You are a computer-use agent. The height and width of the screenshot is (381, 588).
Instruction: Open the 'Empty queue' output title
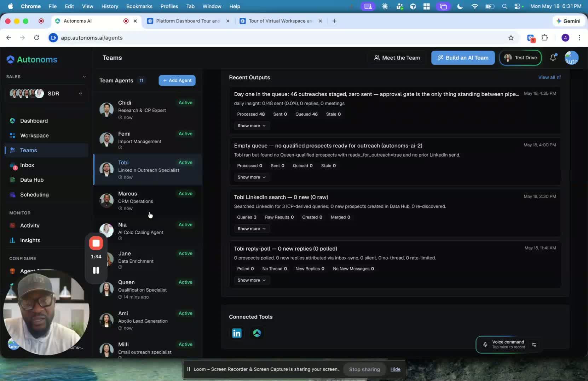click(x=328, y=146)
